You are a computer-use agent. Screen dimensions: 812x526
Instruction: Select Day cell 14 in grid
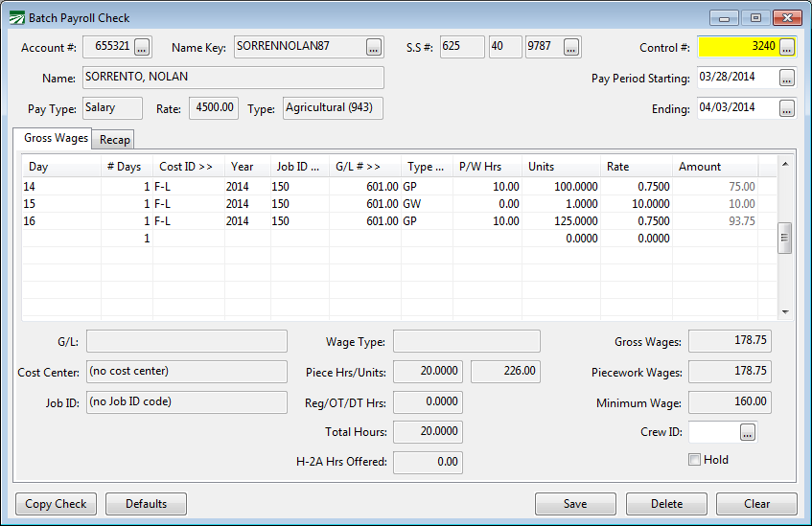[x=61, y=187]
